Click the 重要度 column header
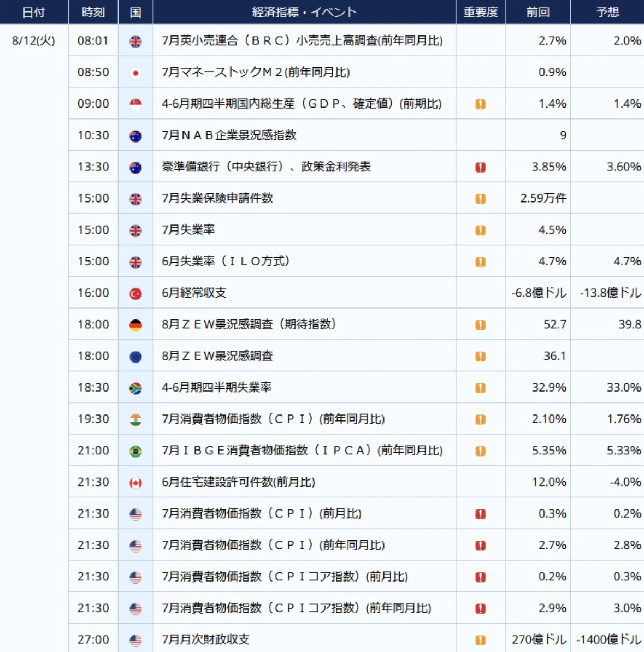 click(x=481, y=12)
